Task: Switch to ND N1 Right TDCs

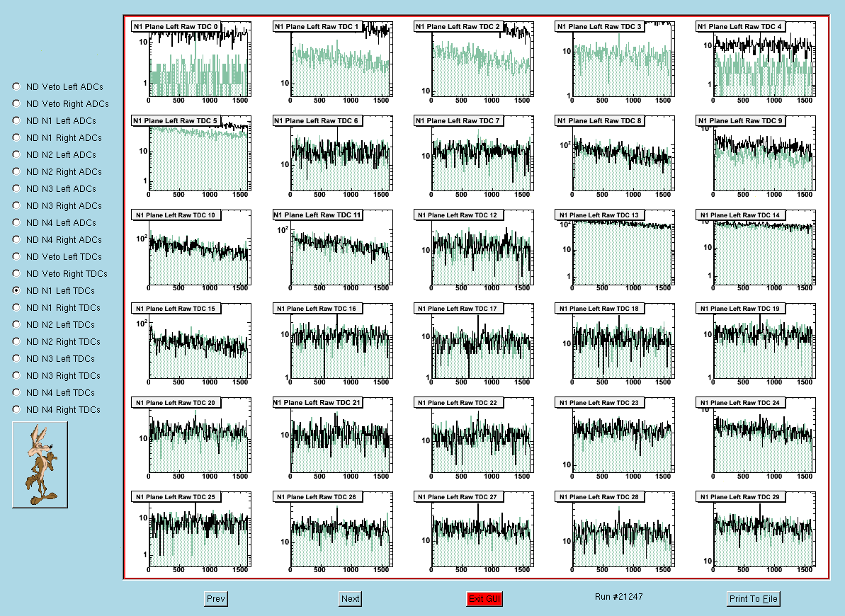Action: [x=17, y=307]
